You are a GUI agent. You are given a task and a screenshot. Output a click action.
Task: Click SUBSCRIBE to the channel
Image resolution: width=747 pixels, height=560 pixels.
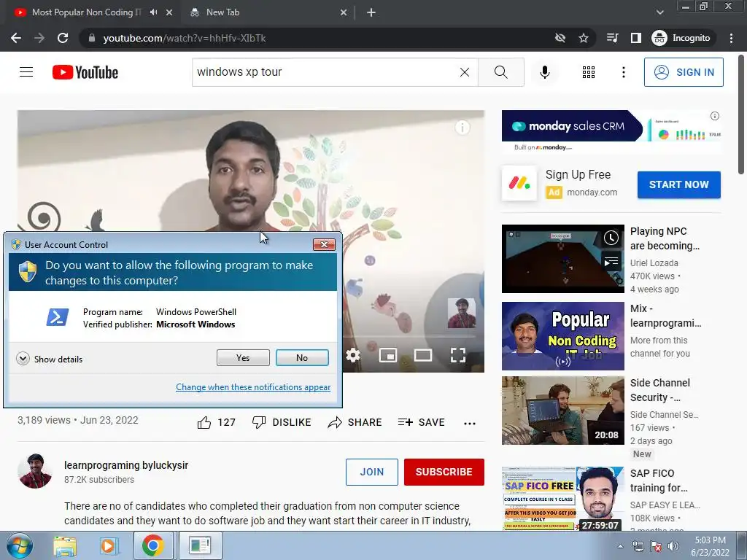pyautogui.click(x=444, y=472)
